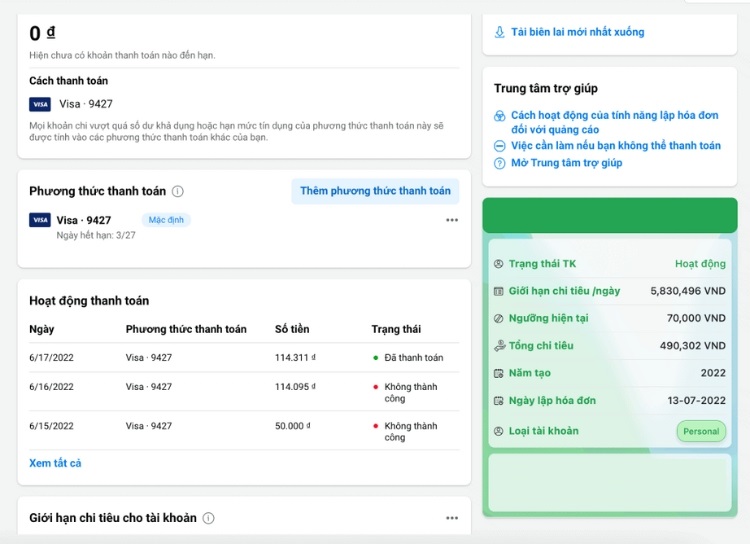The width and height of the screenshot is (750, 550).
Task: Open Mở Trung tâm trợ giúp link
Action: click(566, 163)
